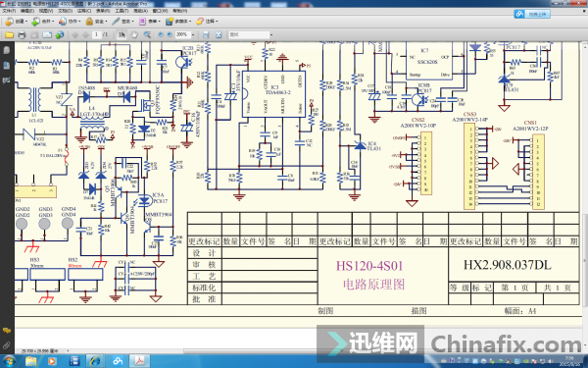The height and width of the screenshot is (368, 588).
Task: Open the 窗口(W) menu
Action: tap(160, 11)
